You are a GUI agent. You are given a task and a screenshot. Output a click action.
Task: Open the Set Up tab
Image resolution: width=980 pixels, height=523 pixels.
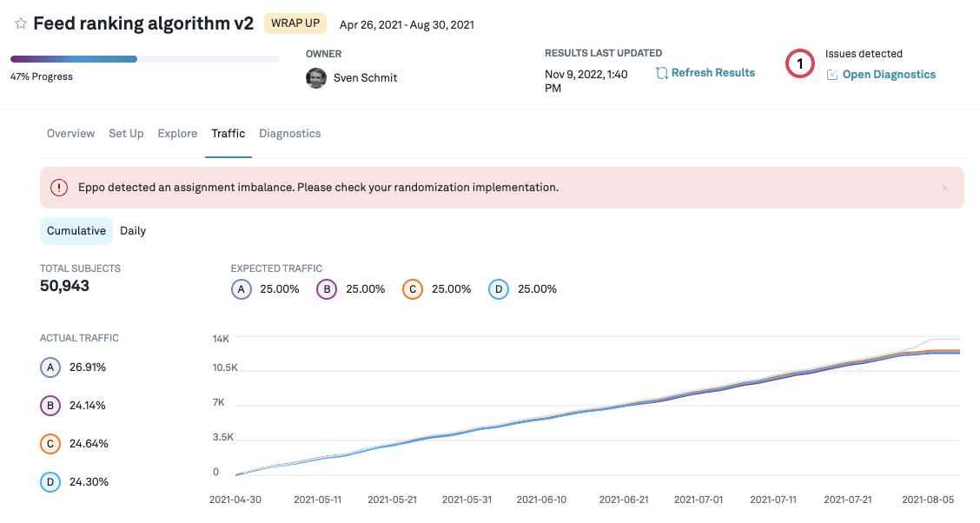[126, 134]
